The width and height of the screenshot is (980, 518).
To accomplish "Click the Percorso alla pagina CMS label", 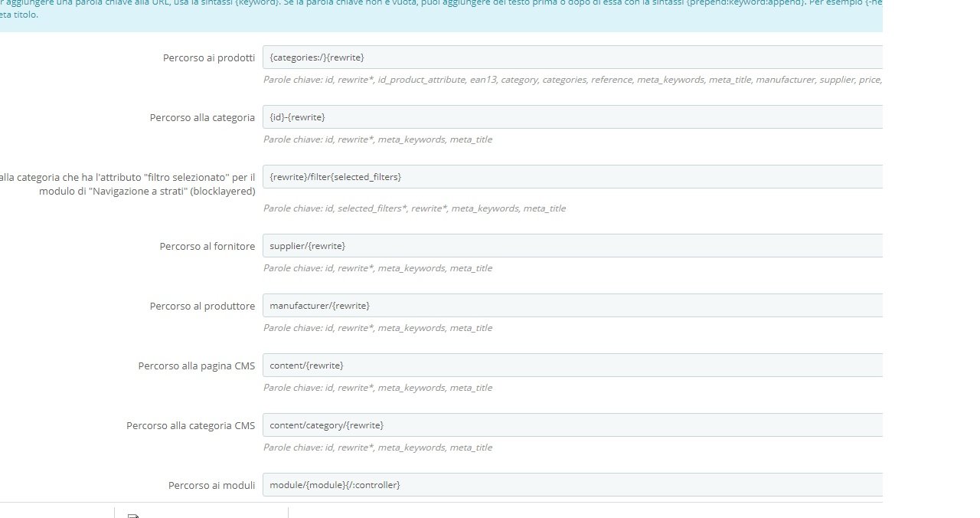I will coord(197,366).
